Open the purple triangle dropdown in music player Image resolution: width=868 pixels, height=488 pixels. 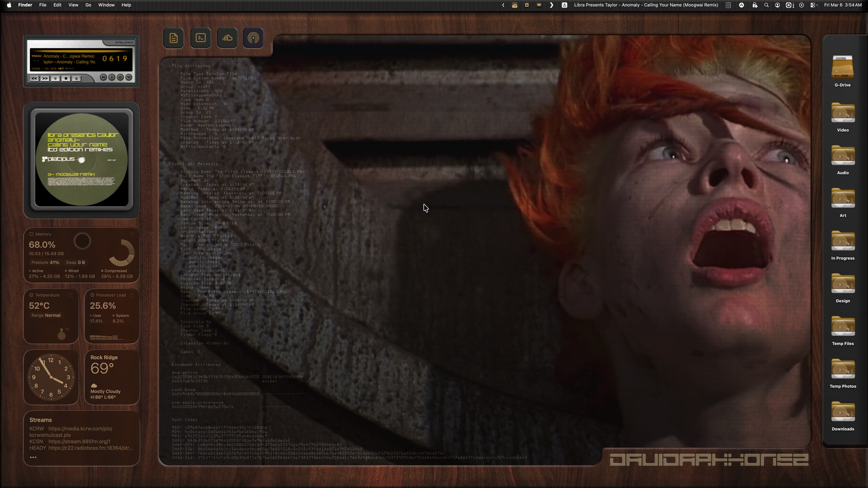129,77
